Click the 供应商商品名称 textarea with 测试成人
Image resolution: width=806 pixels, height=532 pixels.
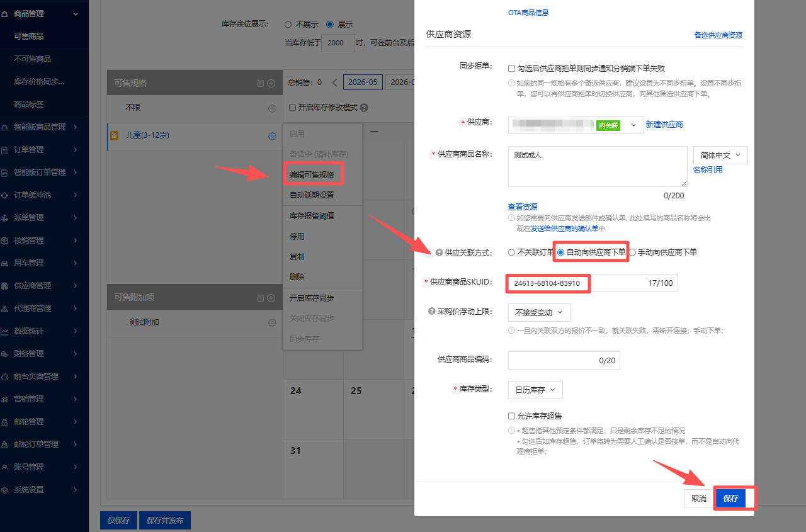tap(598, 166)
